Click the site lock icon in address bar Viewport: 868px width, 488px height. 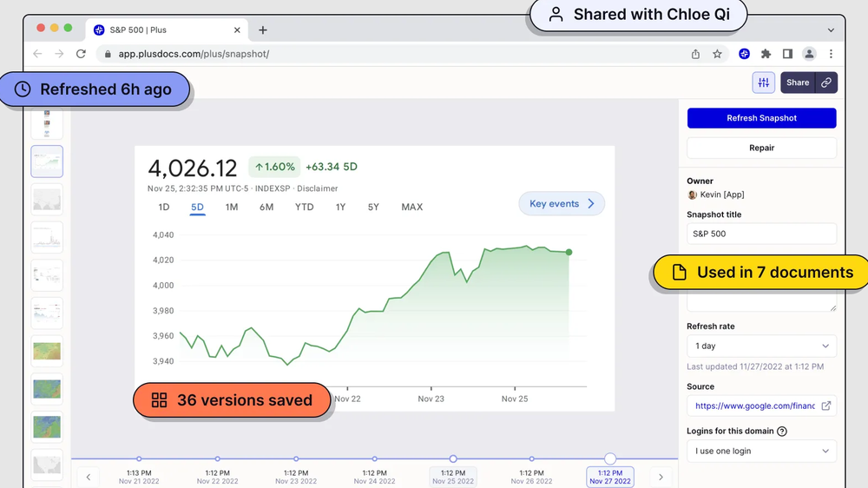108,54
